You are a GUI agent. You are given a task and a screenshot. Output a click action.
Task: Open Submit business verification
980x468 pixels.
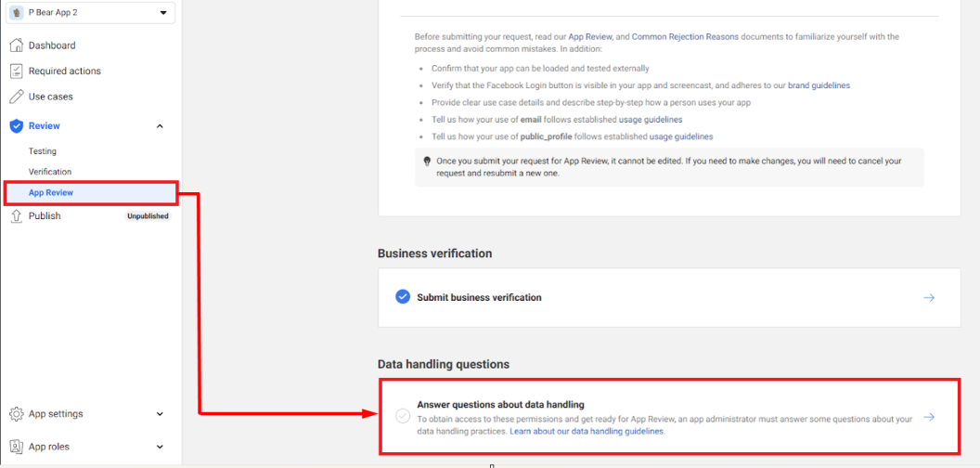pyautogui.click(x=669, y=298)
